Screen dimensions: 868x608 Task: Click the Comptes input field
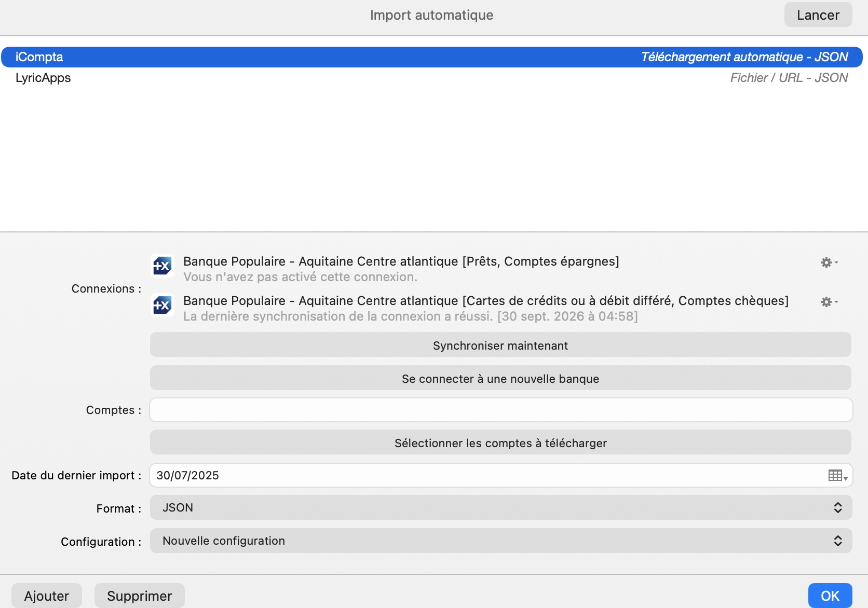(x=501, y=410)
